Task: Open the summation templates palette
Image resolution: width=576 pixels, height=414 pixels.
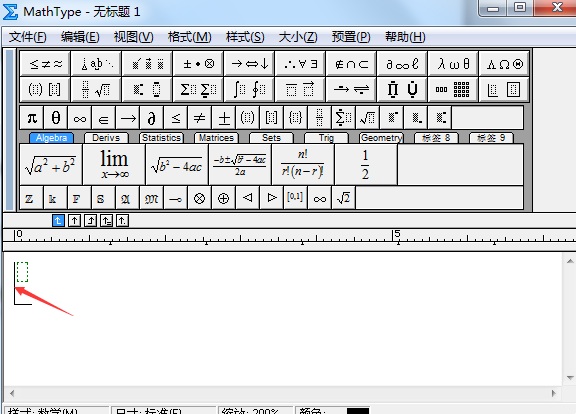Action: tap(198, 89)
